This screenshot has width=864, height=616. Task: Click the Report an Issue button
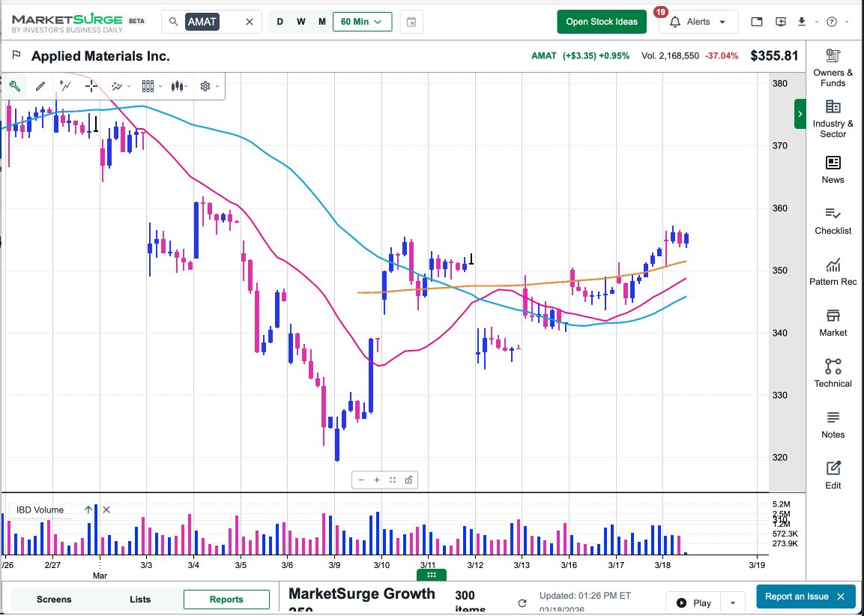pos(797,597)
